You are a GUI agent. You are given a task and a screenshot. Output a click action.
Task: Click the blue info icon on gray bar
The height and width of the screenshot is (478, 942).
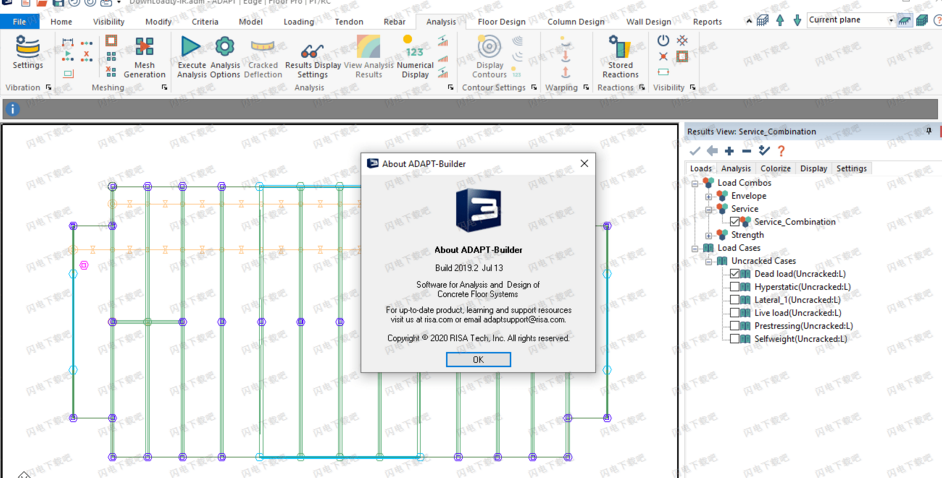(13, 109)
